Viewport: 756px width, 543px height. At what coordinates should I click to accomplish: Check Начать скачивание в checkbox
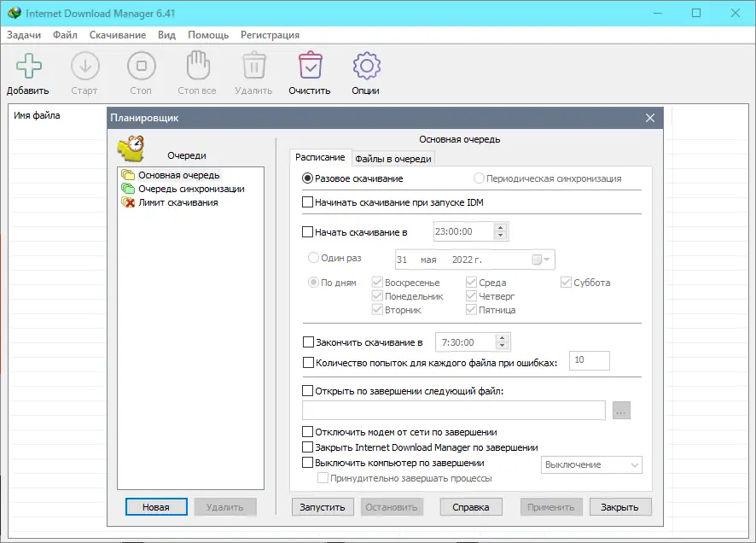(x=308, y=232)
